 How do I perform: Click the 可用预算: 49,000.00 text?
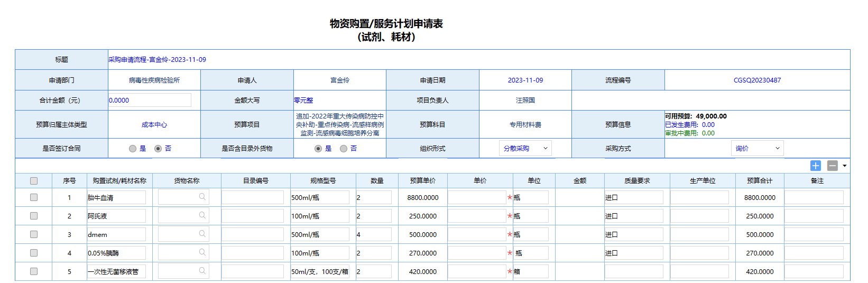[696, 116]
